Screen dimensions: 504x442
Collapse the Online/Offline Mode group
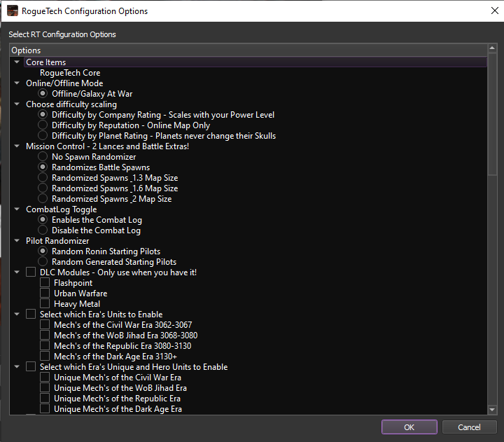pos(17,83)
